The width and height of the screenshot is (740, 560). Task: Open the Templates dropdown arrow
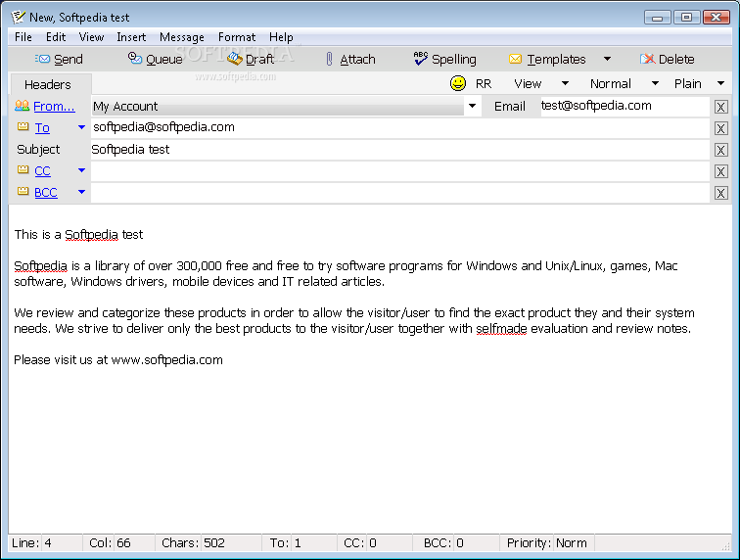click(x=608, y=59)
